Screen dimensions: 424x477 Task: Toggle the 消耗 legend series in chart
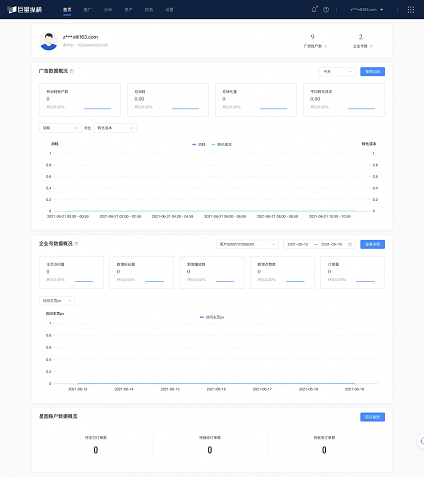(199, 144)
